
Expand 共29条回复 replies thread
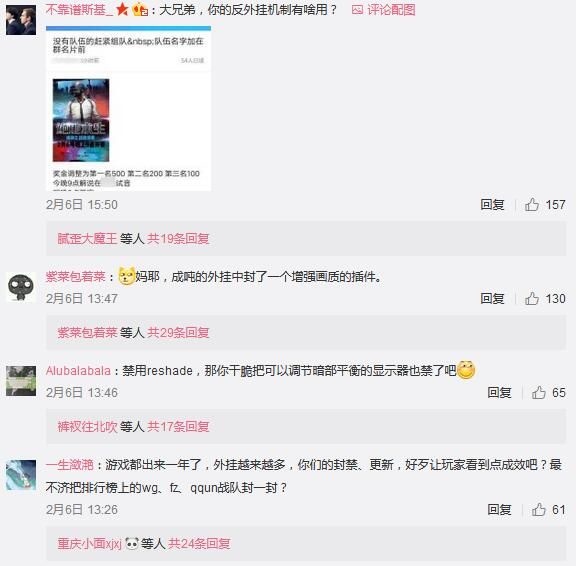click(178, 333)
